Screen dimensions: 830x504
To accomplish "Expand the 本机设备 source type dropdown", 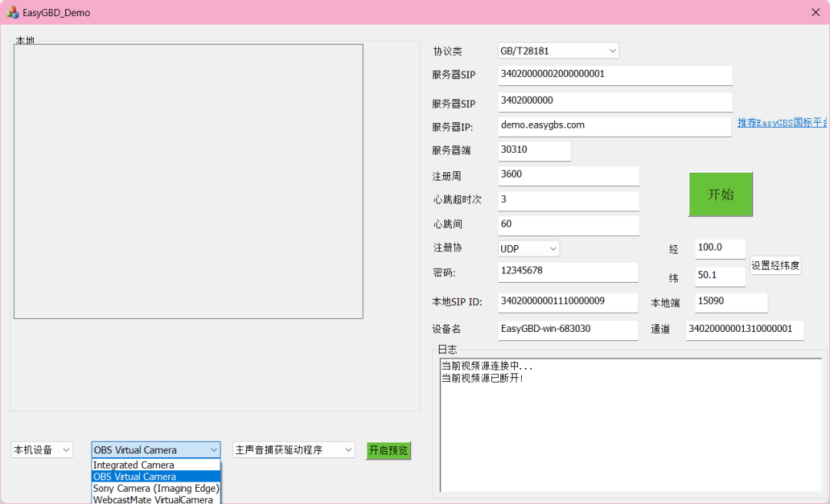I will pos(41,449).
